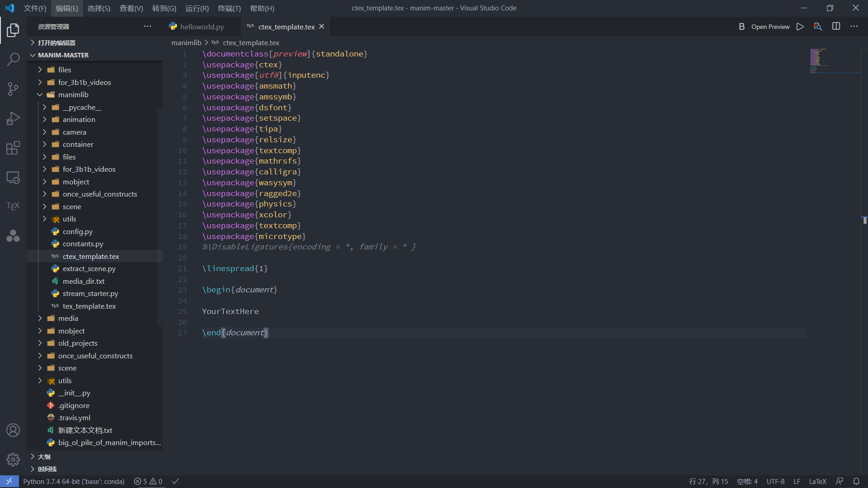Open extract_scene.py file

tap(95, 269)
